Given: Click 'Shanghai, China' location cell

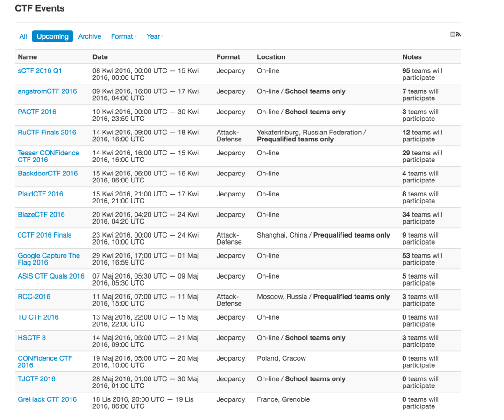Looking at the screenshot, I should click(x=323, y=235).
